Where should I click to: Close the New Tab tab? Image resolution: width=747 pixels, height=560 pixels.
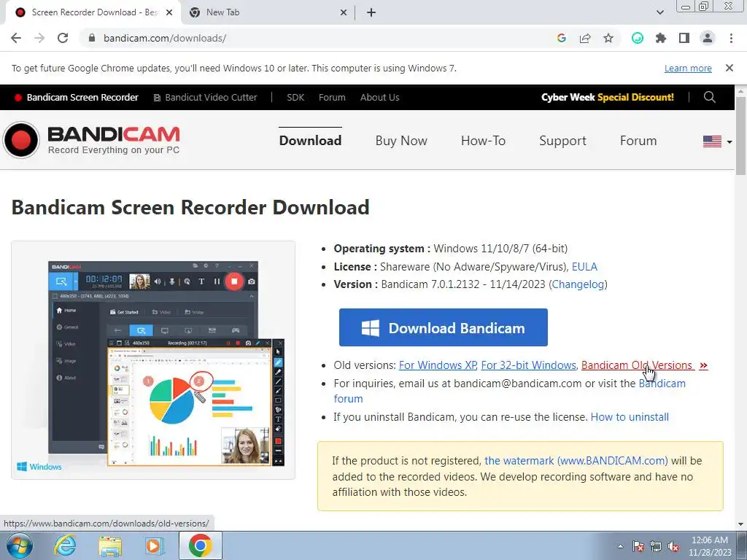coord(344,12)
